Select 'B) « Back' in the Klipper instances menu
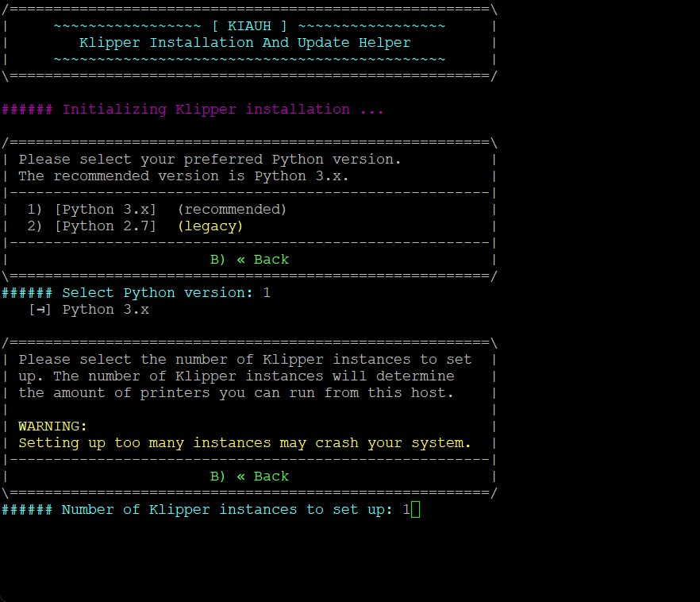Image resolution: width=700 pixels, height=602 pixels. pos(249,477)
